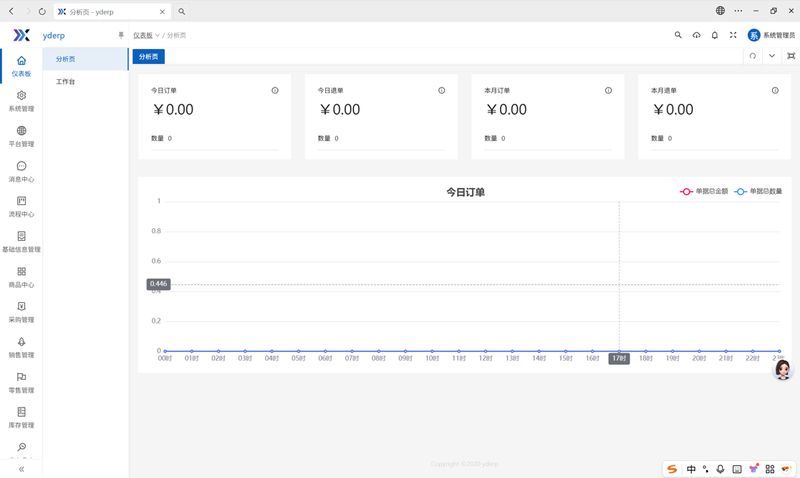Click the 采购管理 sidebar entry
Screen dimensions: 800x478
(21, 312)
